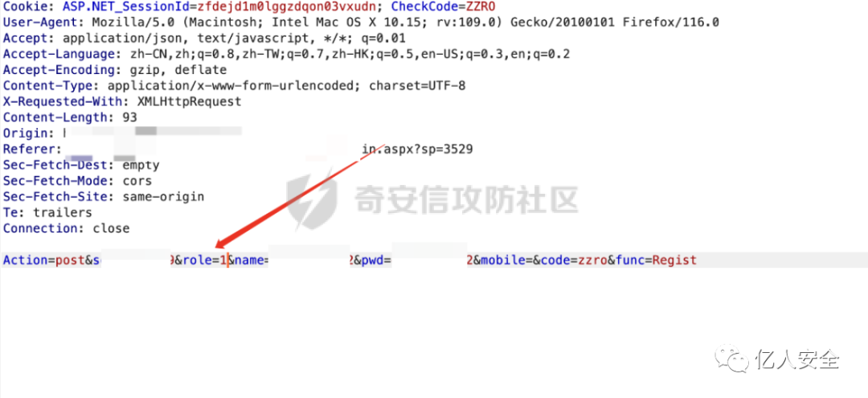The width and height of the screenshot is (868, 398).
Task: Click the orange text cursor after role=1
Action: point(228,261)
